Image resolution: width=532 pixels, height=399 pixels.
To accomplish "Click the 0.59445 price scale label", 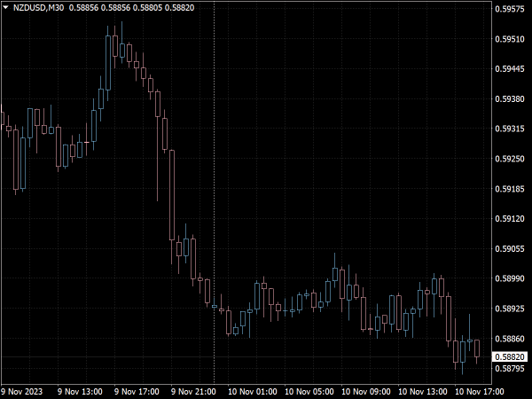I will 510,69.
